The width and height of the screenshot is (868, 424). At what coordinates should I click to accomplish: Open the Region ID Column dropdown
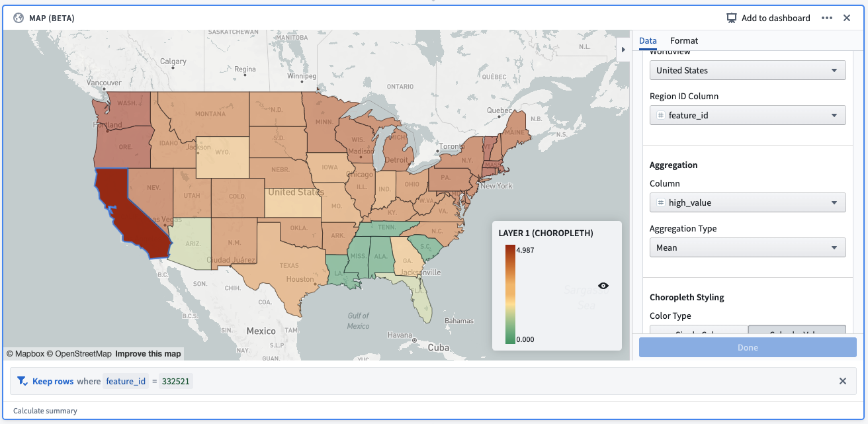pos(748,115)
